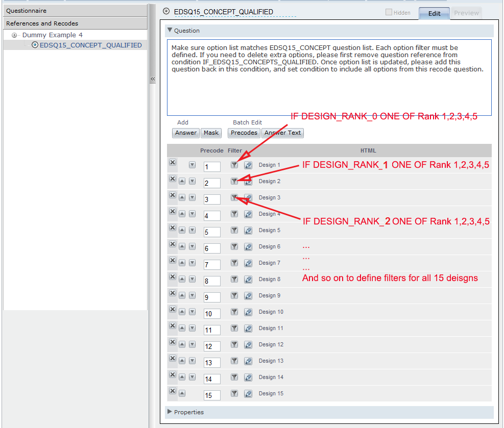
Task: Click the EDSQ15_CONCEPT_QUALIFIED question name field
Action: 235,12
